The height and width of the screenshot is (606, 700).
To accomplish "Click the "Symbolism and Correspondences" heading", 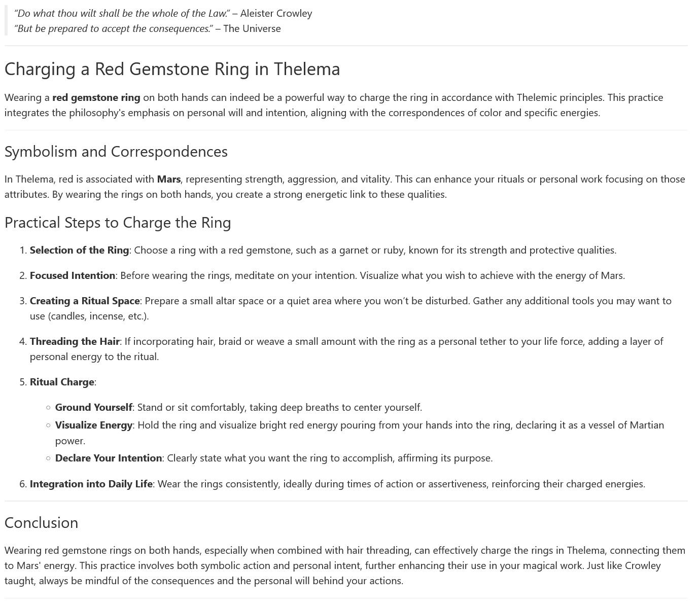I will coord(116,152).
